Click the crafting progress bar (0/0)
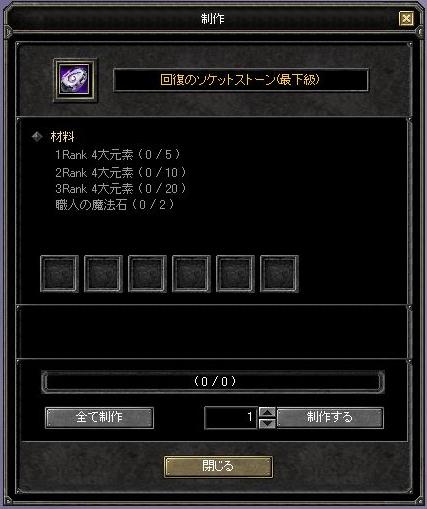This screenshot has height=509, width=427. [213, 381]
